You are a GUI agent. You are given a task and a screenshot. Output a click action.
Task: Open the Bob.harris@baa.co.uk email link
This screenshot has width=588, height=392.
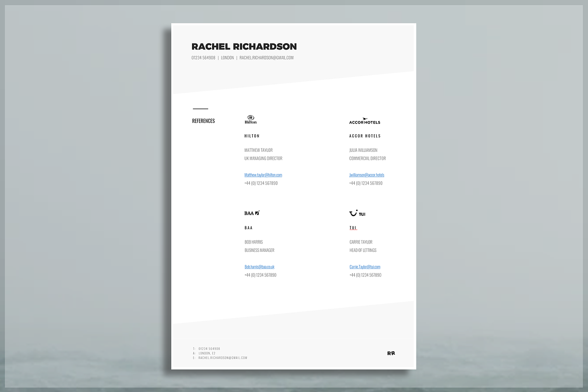[x=259, y=267]
